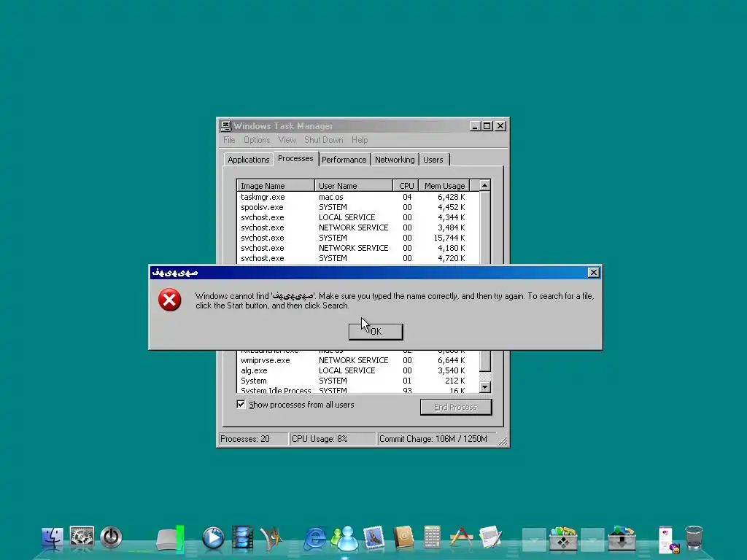Click the CPU Usage: 8% status entry
The width and height of the screenshot is (747, 560).
(333, 439)
